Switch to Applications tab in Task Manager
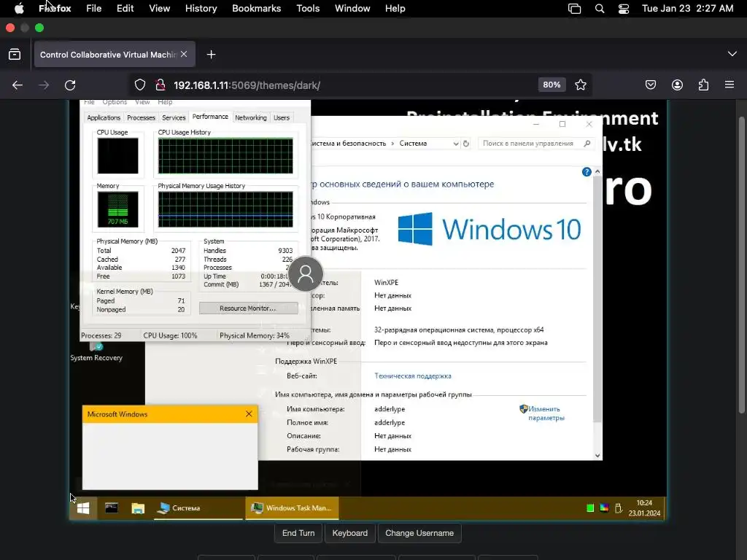The width and height of the screenshot is (747, 560). click(x=104, y=117)
